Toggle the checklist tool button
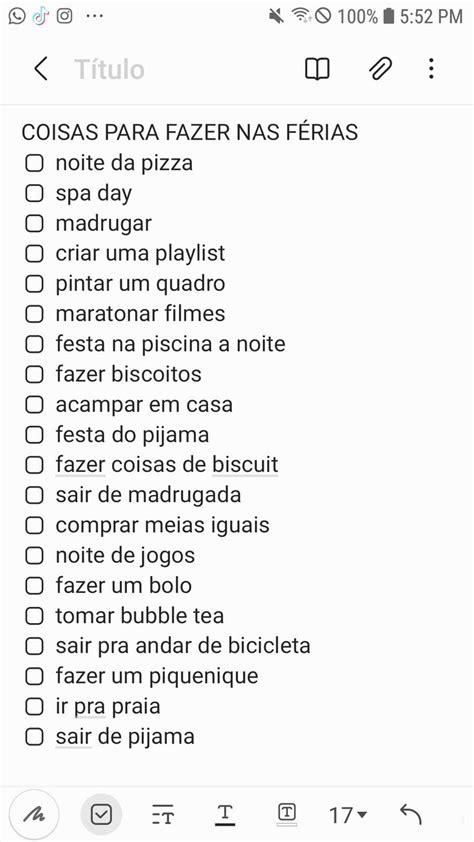Screen dimensions: 474x842 coord(101,816)
